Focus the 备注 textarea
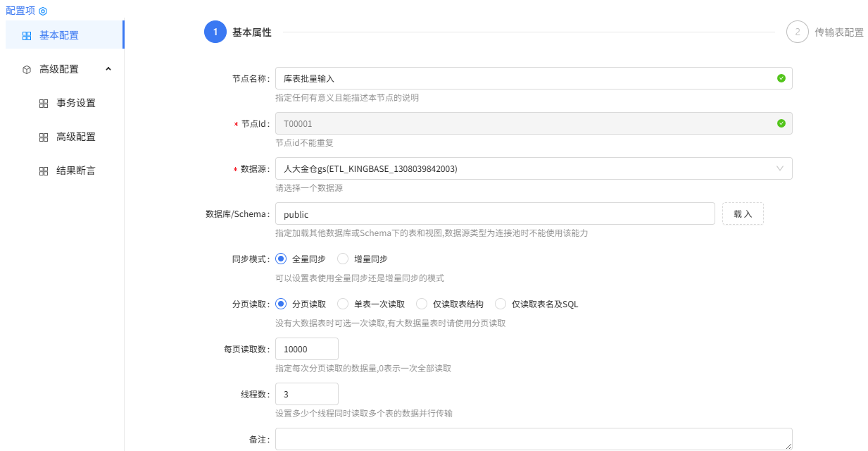This screenshot has width=868, height=451. click(534, 439)
